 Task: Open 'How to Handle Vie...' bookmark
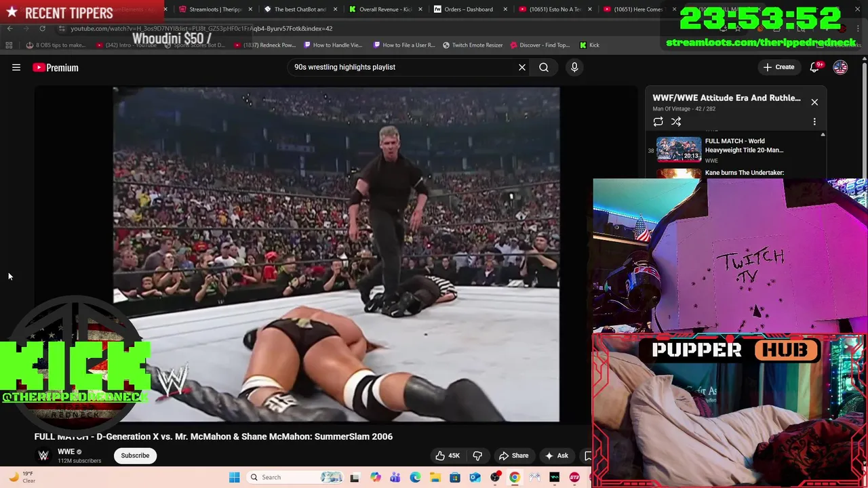[x=333, y=45]
